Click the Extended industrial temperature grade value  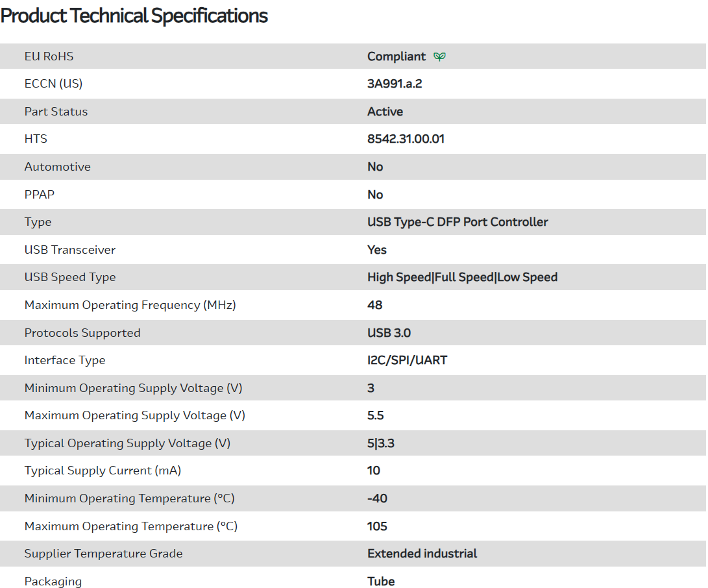coord(422,554)
